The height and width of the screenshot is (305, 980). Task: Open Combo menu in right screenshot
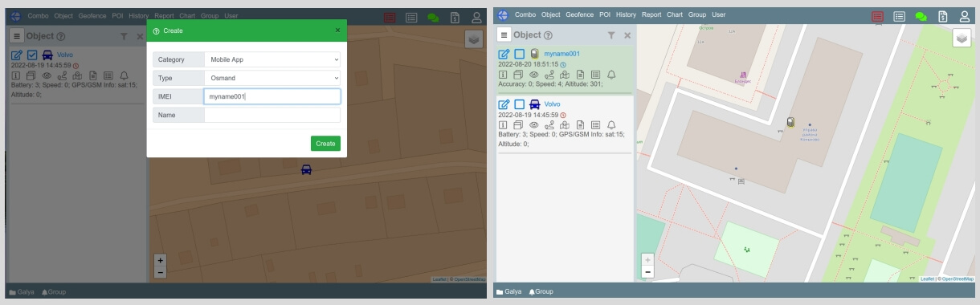click(x=525, y=14)
